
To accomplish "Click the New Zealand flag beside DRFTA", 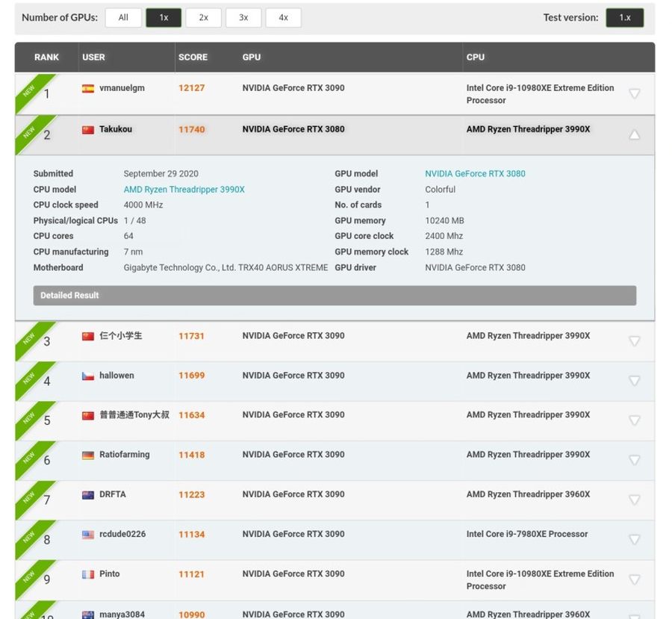I will 88,495.
